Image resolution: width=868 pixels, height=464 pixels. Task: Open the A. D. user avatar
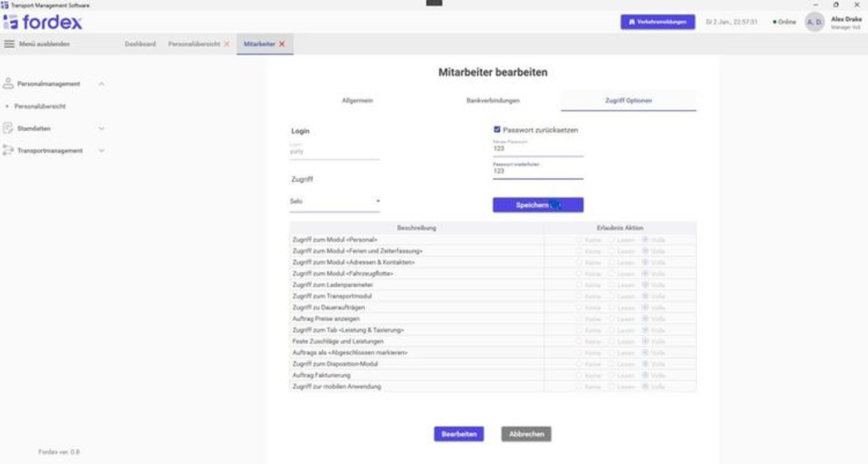(x=814, y=22)
